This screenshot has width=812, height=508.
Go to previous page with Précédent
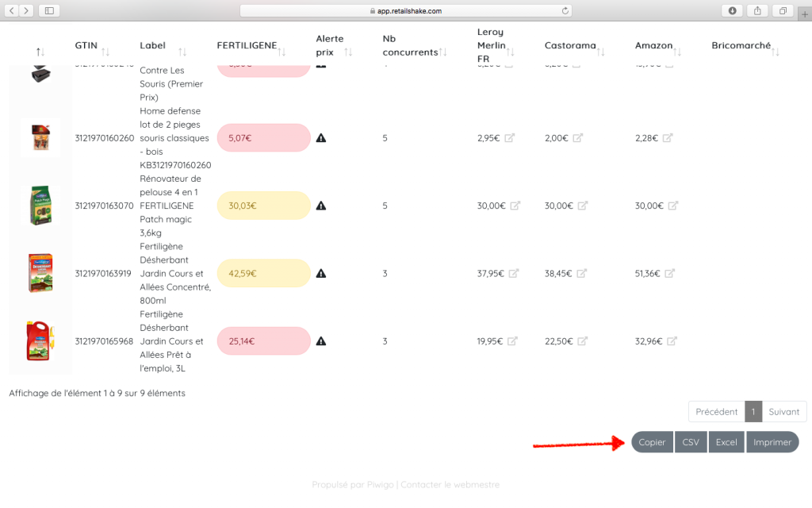717,412
